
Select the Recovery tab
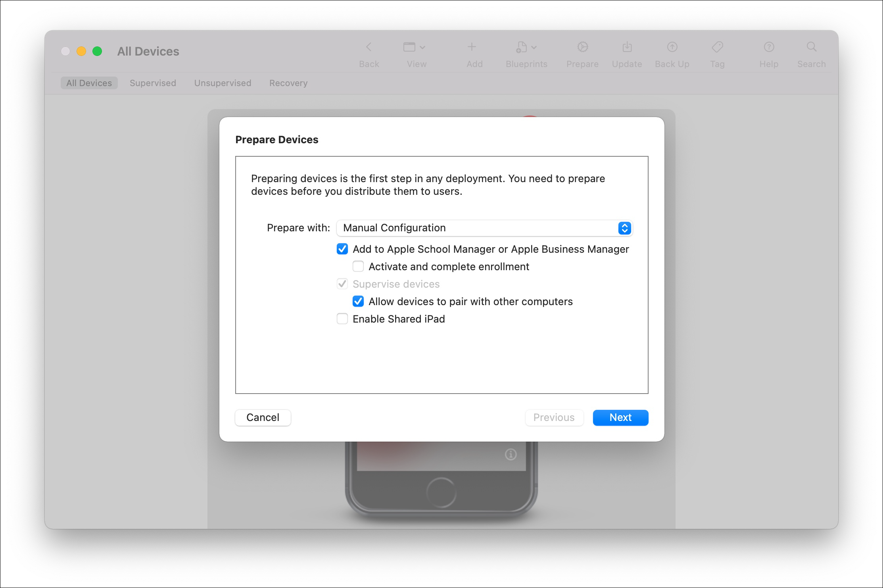288,83
